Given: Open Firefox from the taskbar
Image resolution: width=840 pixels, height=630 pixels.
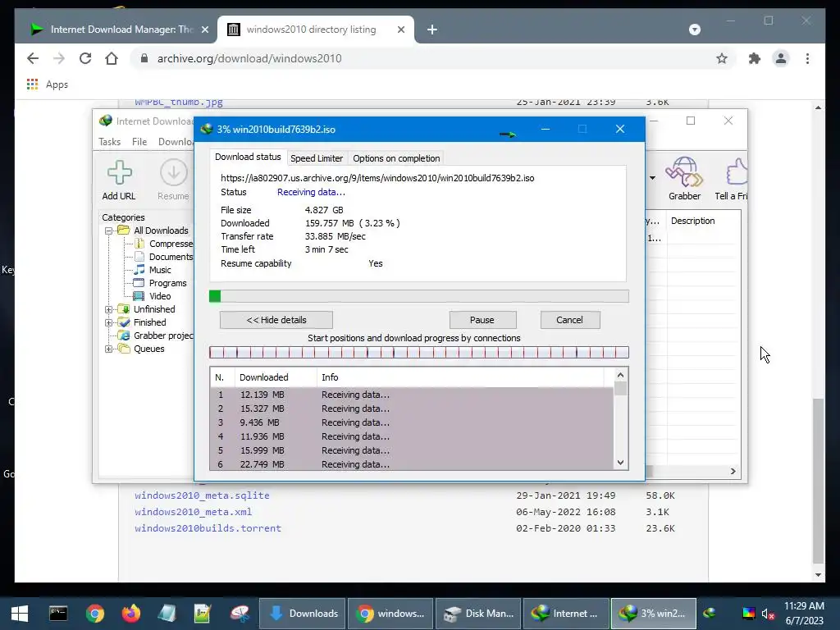Looking at the screenshot, I should pyautogui.click(x=130, y=614).
